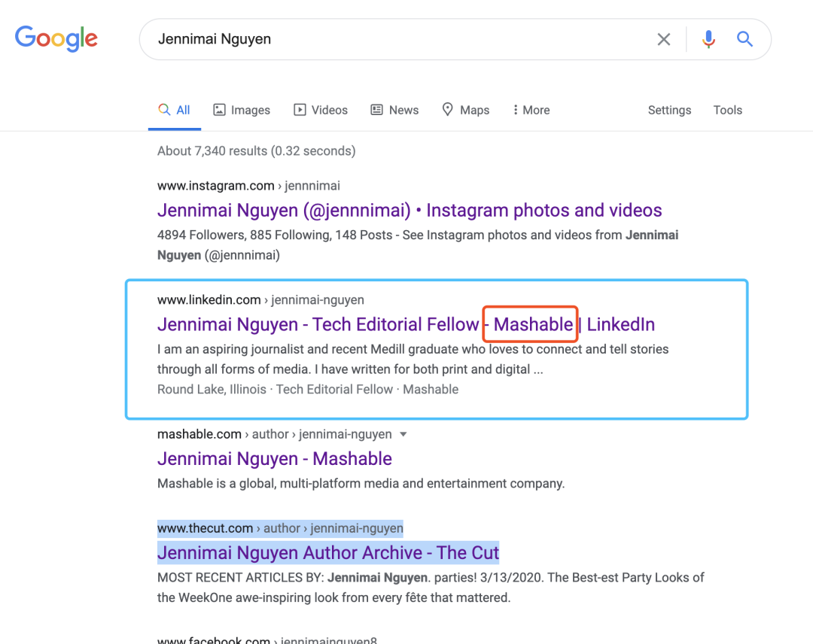Open the Tools options

click(727, 110)
